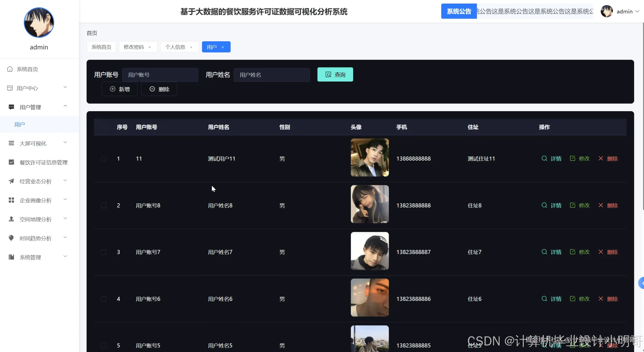The width and height of the screenshot is (644, 352).
Task: Expand the 用户中心 sidebar menu
Action: (65, 87)
